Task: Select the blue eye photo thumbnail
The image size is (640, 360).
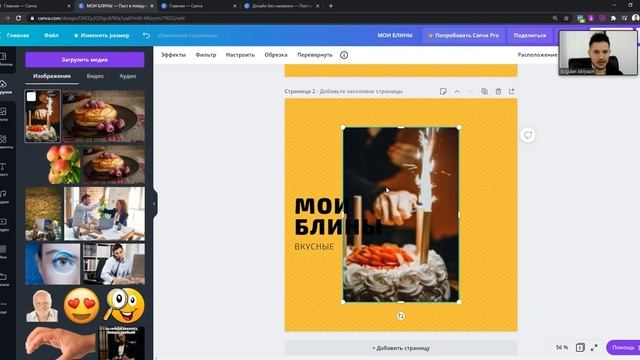Action: pos(53,264)
